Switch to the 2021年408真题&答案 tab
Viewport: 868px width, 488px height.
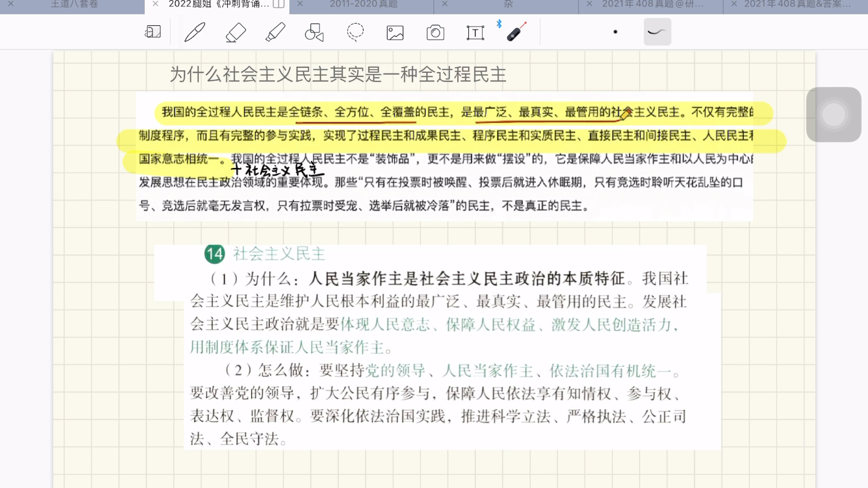(797, 4)
